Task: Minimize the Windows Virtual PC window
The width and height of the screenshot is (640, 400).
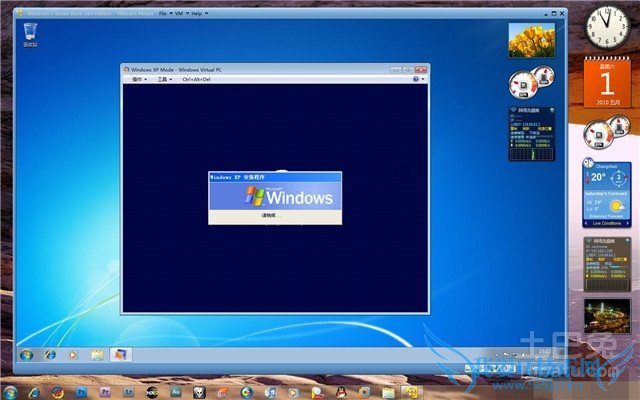Action: [x=396, y=70]
